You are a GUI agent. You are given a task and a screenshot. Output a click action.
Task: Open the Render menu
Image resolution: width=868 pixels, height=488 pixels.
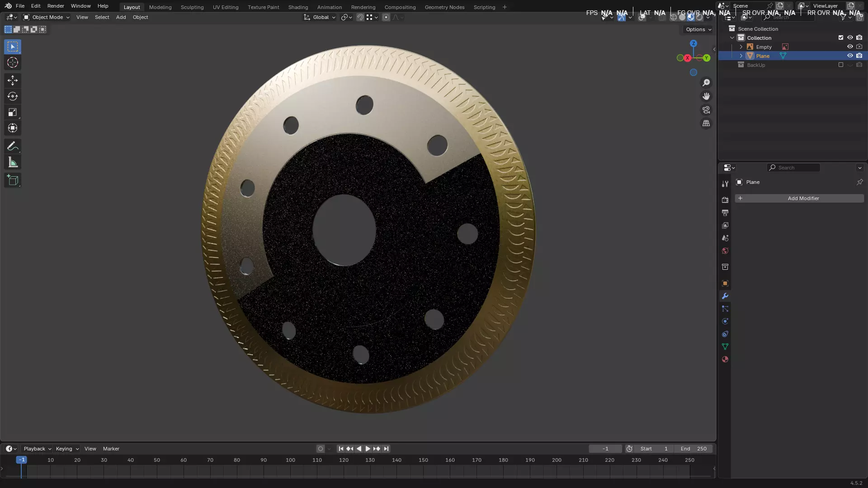56,6
